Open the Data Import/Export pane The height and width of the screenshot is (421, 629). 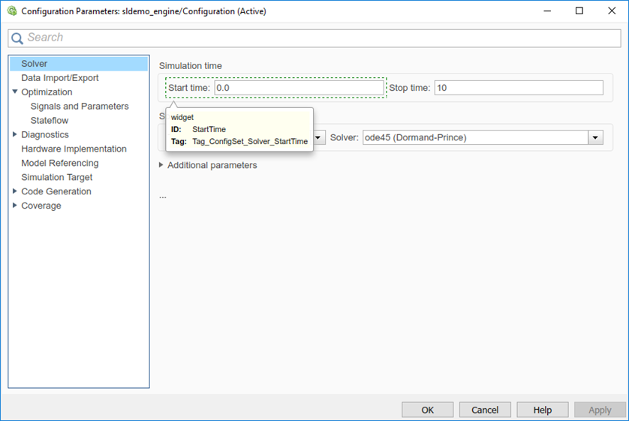[x=60, y=78]
